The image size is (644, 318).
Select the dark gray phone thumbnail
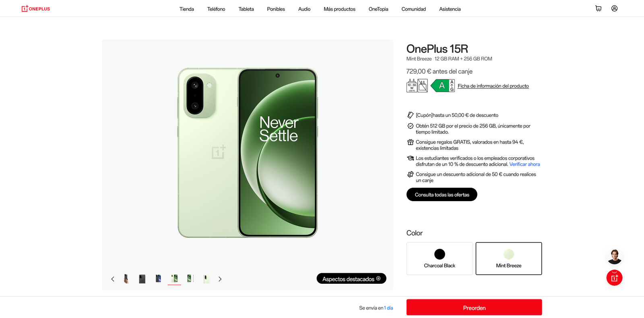click(x=142, y=279)
